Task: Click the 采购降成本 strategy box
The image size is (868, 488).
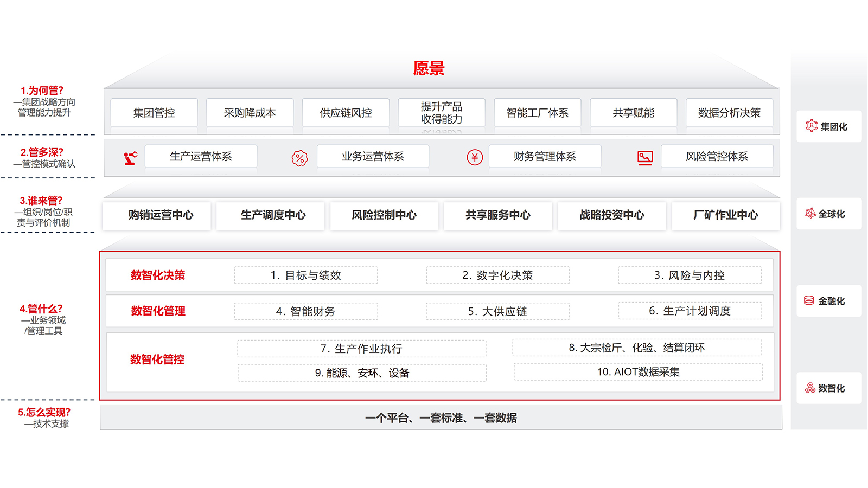Action: (250, 112)
